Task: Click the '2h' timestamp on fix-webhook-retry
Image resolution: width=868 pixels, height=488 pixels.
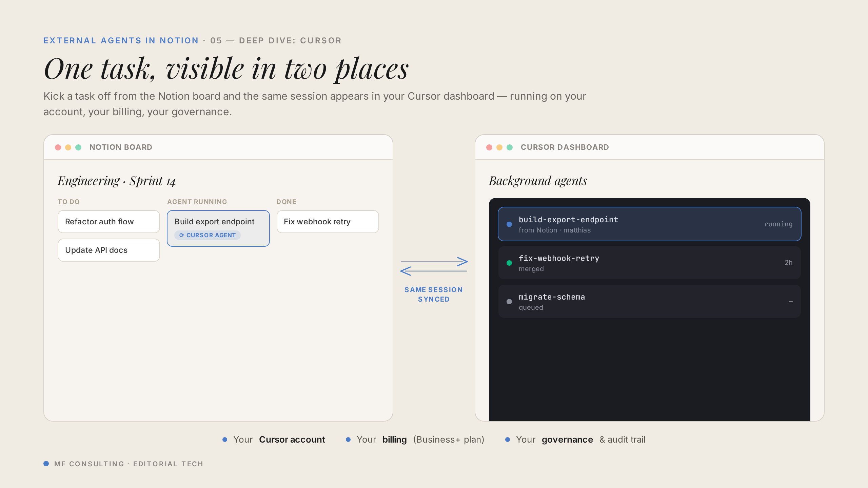Action: (x=789, y=263)
